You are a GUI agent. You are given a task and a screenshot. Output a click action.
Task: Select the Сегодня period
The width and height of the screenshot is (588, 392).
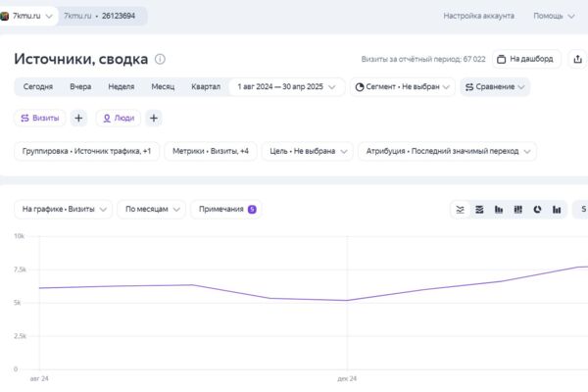click(x=38, y=86)
